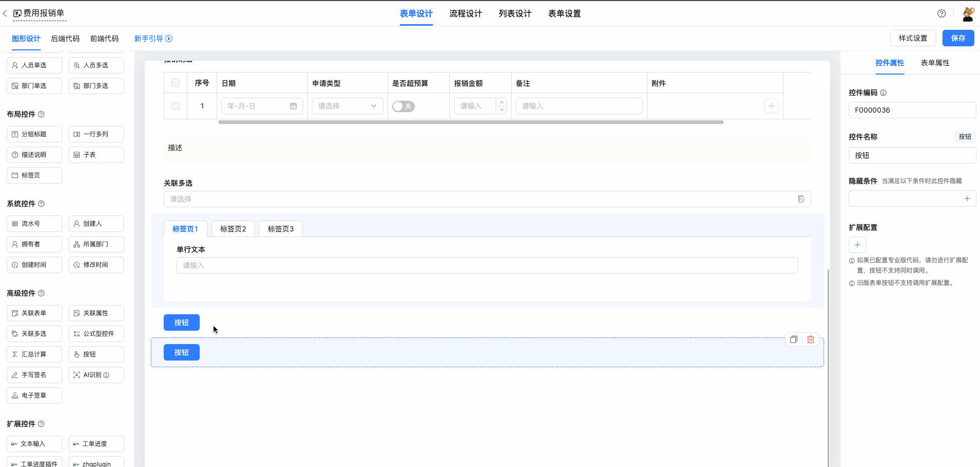980x467 pixels.
Task: Open the 申请类型 dropdown
Action: pyautogui.click(x=347, y=106)
